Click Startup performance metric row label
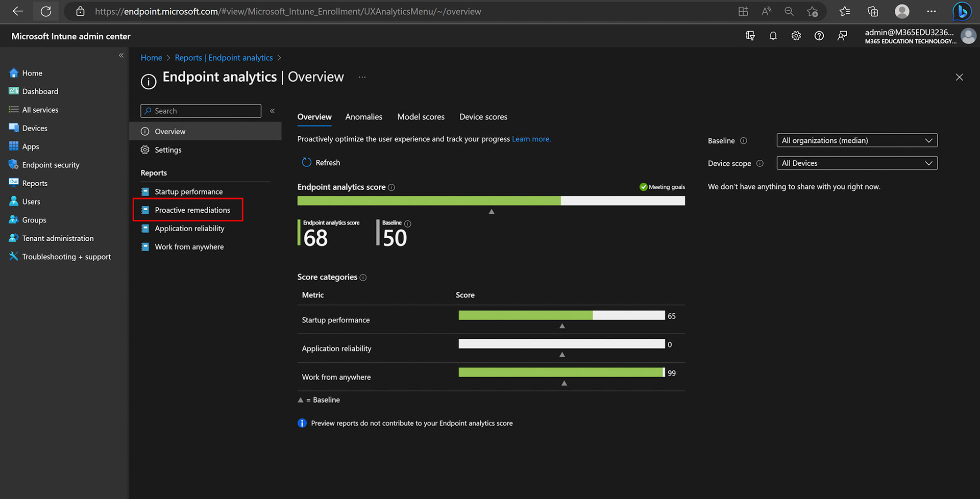Viewport: 980px width, 499px height. pos(336,320)
